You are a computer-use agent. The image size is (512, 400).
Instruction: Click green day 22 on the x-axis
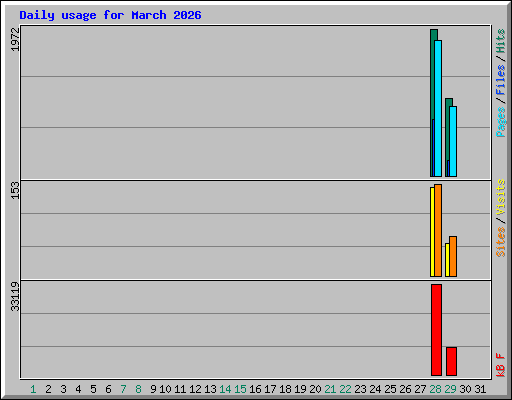[x=345, y=389]
